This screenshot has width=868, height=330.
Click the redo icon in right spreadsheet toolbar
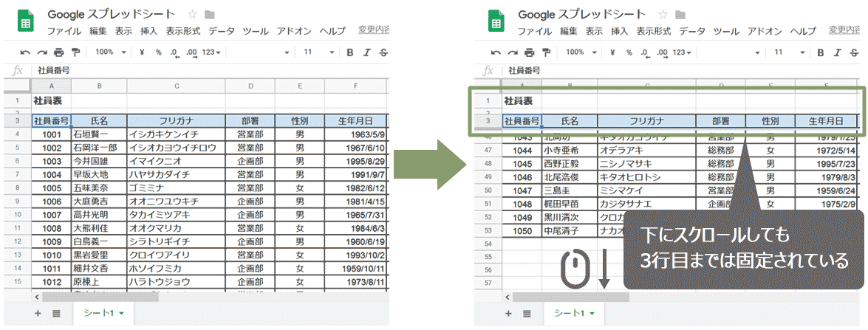pyautogui.click(x=512, y=52)
